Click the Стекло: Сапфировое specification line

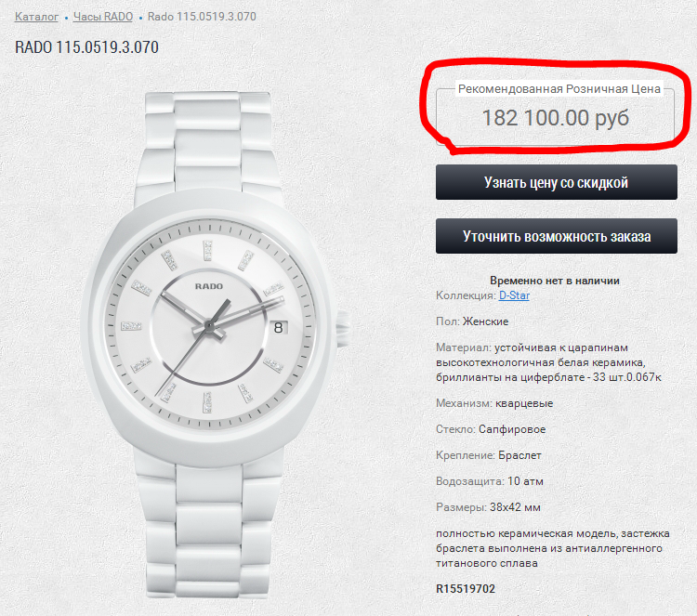pyautogui.click(x=491, y=429)
